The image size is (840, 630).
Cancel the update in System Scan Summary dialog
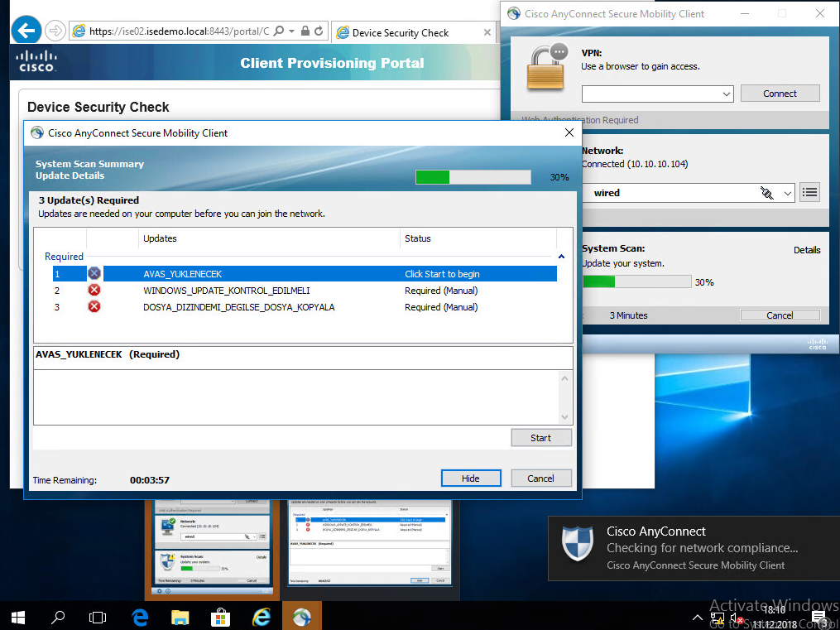pyautogui.click(x=541, y=479)
